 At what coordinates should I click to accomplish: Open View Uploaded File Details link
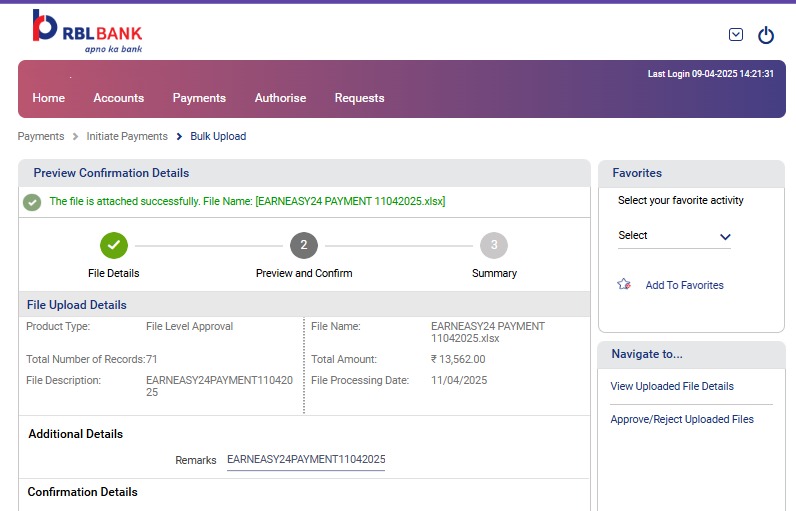tap(672, 386)
